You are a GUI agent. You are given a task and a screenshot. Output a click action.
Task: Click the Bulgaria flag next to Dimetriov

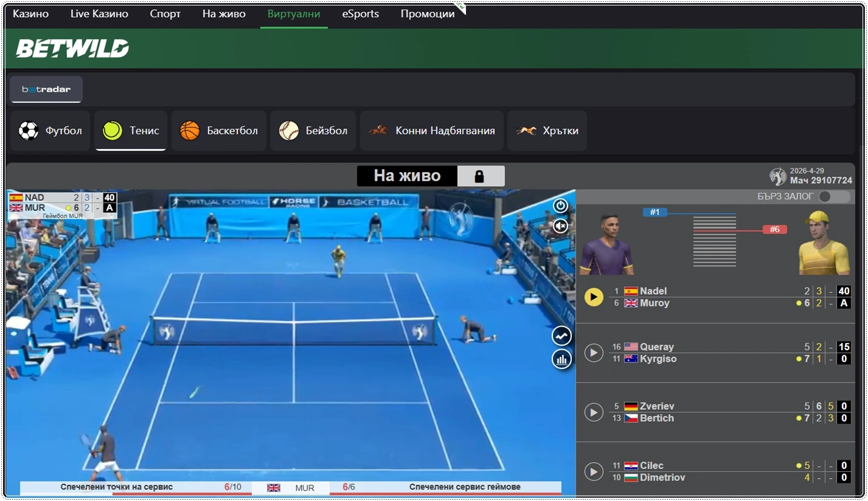631,478
